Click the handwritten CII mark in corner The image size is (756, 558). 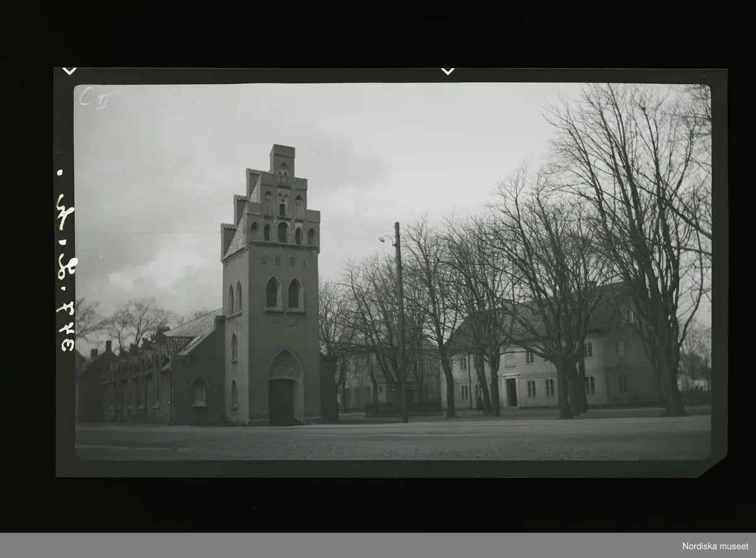click(97, 98)
